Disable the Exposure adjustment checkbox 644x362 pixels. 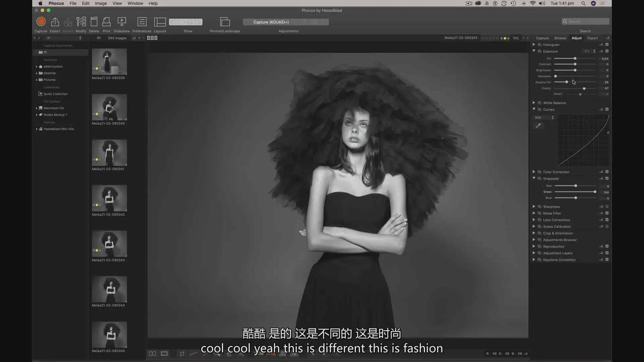tap(607, 51)
